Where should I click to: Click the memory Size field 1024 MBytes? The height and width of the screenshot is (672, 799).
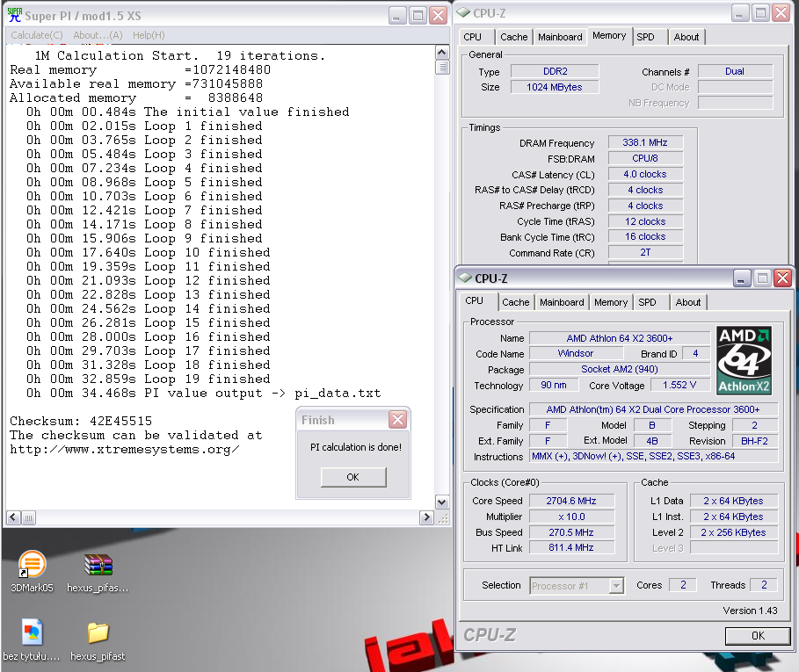click(x=555, y=87)
